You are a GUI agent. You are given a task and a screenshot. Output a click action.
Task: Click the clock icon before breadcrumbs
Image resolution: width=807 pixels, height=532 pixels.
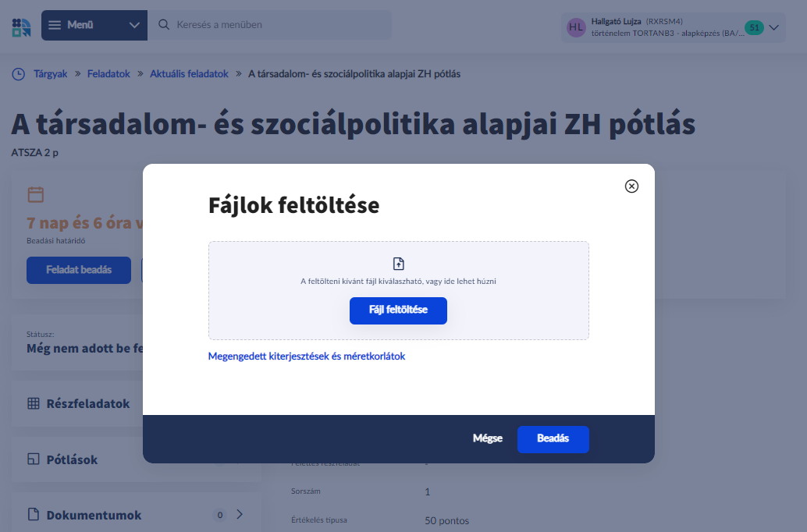point(18,74)
